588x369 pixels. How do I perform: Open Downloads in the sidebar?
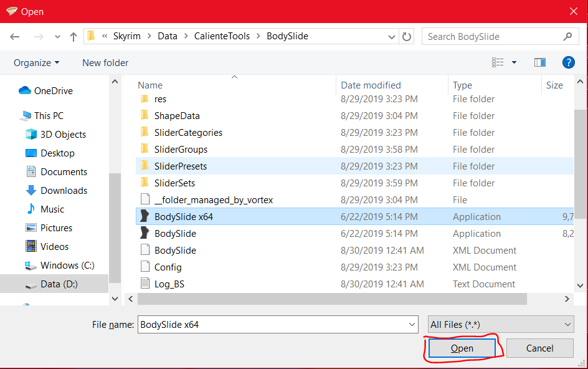click(57, 191)
